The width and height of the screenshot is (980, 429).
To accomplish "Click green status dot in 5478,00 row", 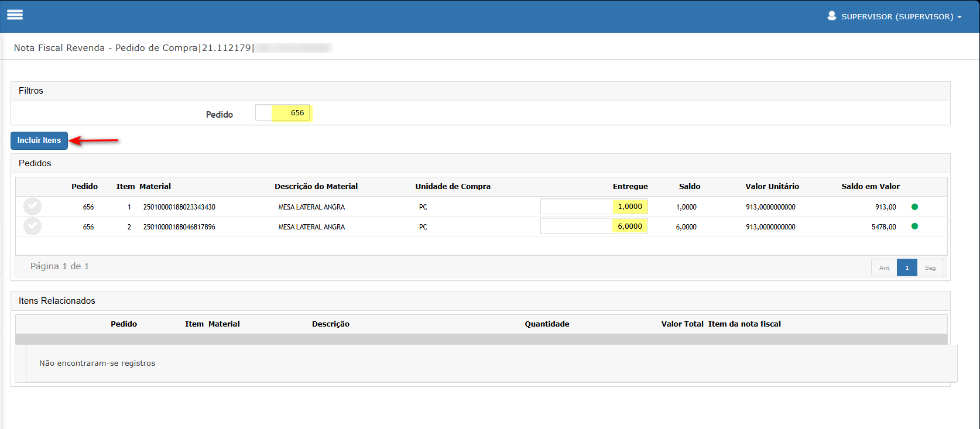I will tap(914, 226).
